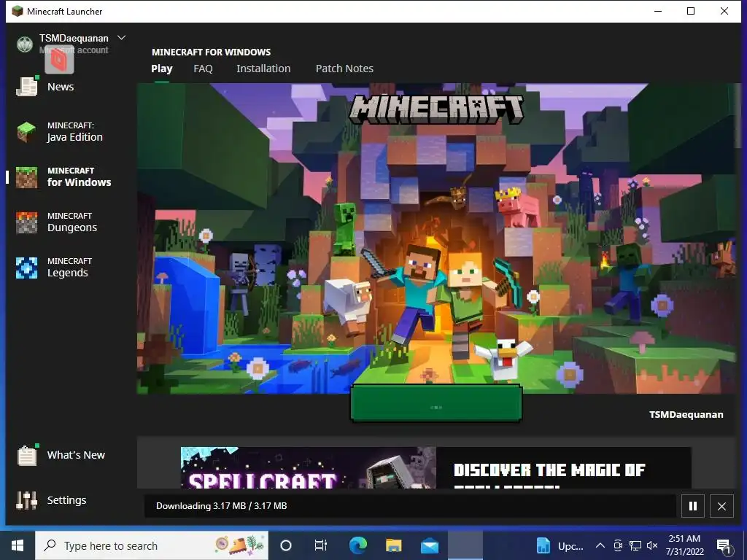Screen dimensions: 747x560
Task: Switch to the FAQ tab
Action: click(x=203, y=69)
